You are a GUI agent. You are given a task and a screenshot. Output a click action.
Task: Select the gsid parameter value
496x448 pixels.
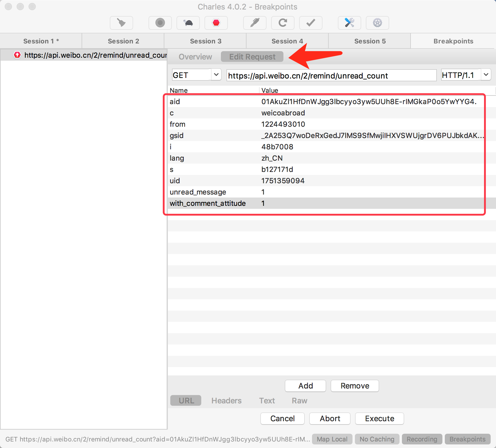click(x=372, y=136)
